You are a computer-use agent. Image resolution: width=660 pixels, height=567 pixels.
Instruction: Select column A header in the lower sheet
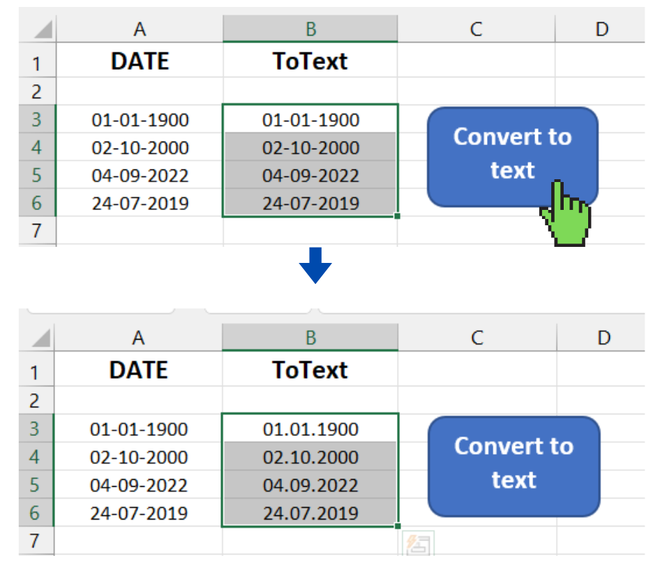pos(139,338)
